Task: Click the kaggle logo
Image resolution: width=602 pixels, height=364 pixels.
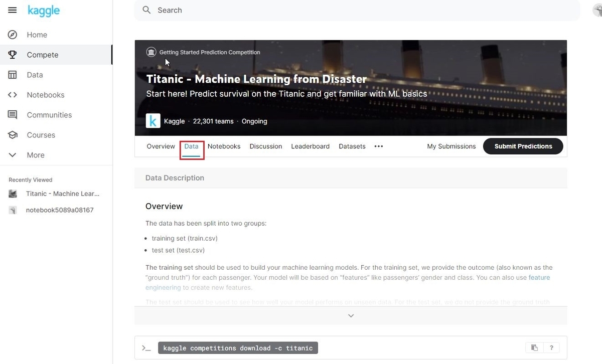Action: pyautogui.click(x=44, y=11)
